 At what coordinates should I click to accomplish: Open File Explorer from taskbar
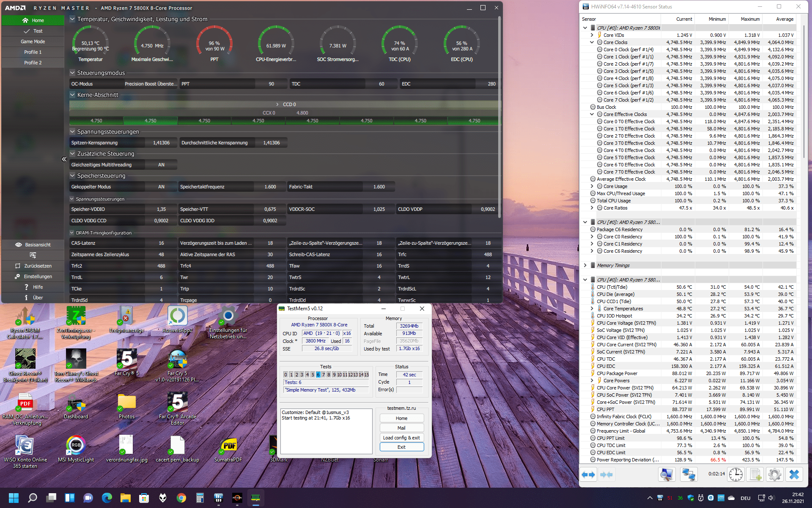click(126, 498)
